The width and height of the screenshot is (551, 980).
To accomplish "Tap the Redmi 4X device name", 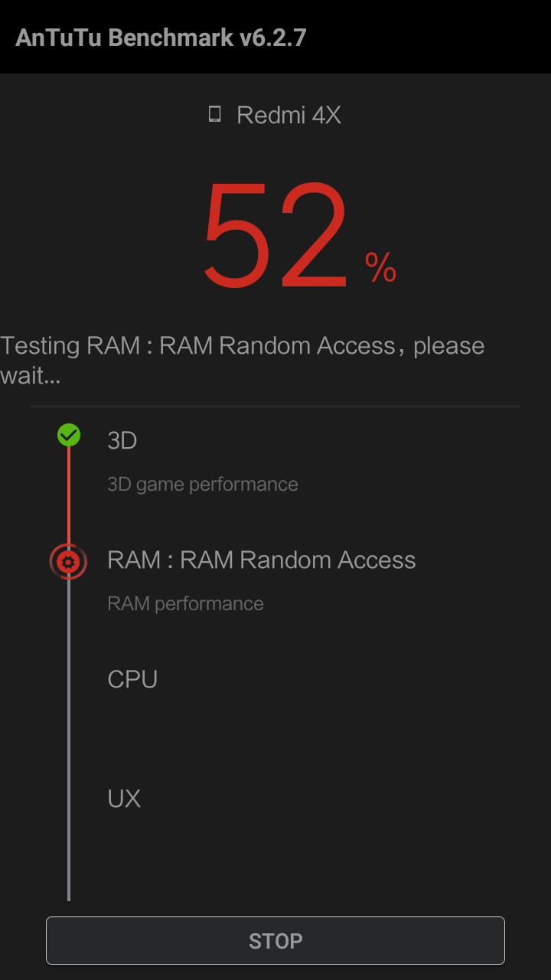I will click(289, 115).
